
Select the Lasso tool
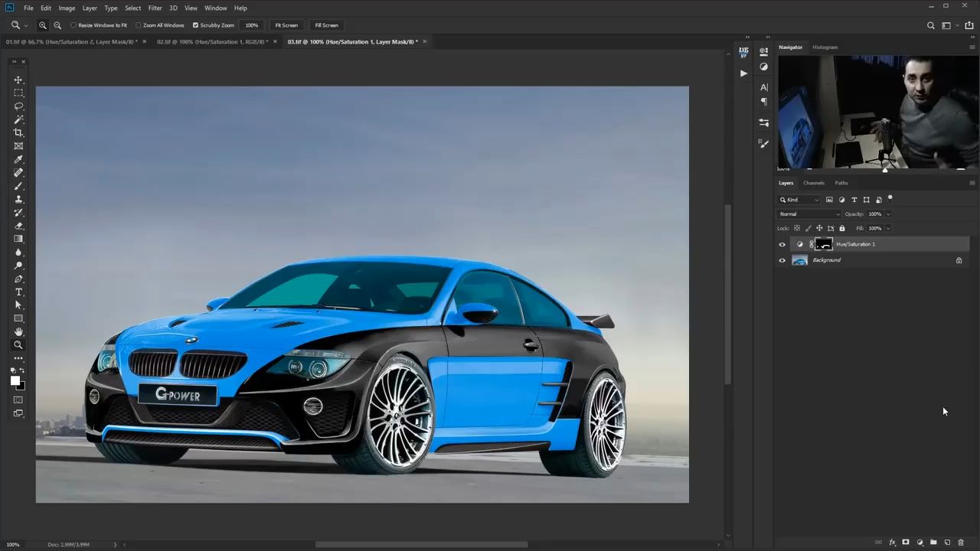pos(18,106)
